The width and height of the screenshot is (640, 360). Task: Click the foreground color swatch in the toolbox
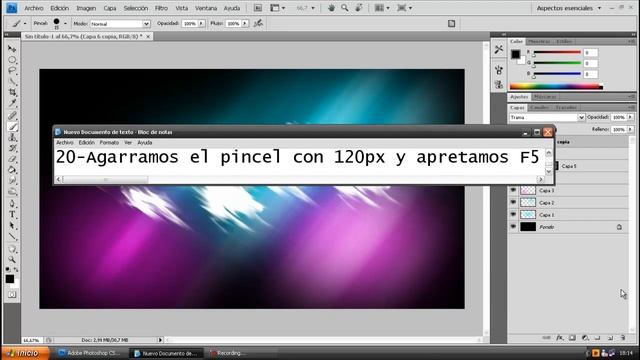click(9, 279)
